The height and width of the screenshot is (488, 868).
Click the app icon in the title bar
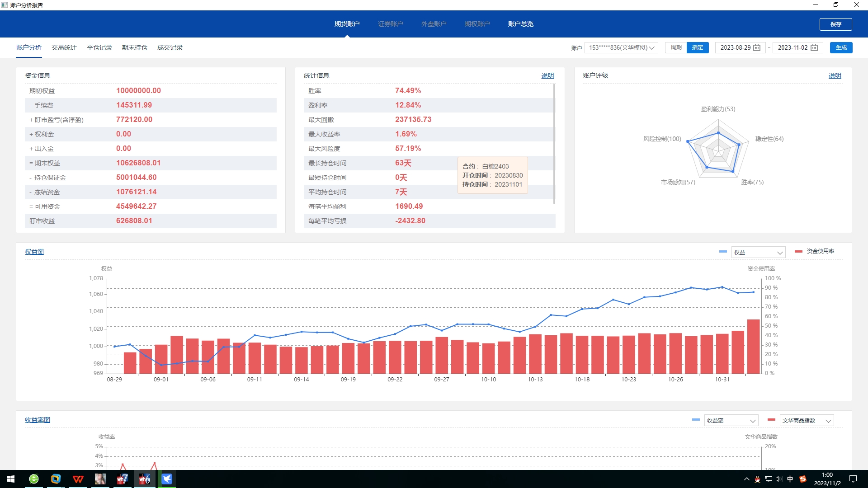pos(5,5)
